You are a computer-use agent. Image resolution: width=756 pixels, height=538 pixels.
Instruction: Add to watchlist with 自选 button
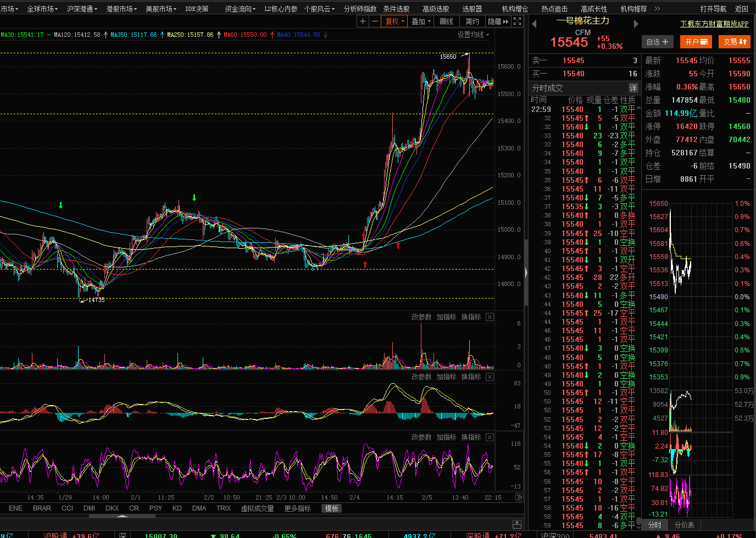657,42
